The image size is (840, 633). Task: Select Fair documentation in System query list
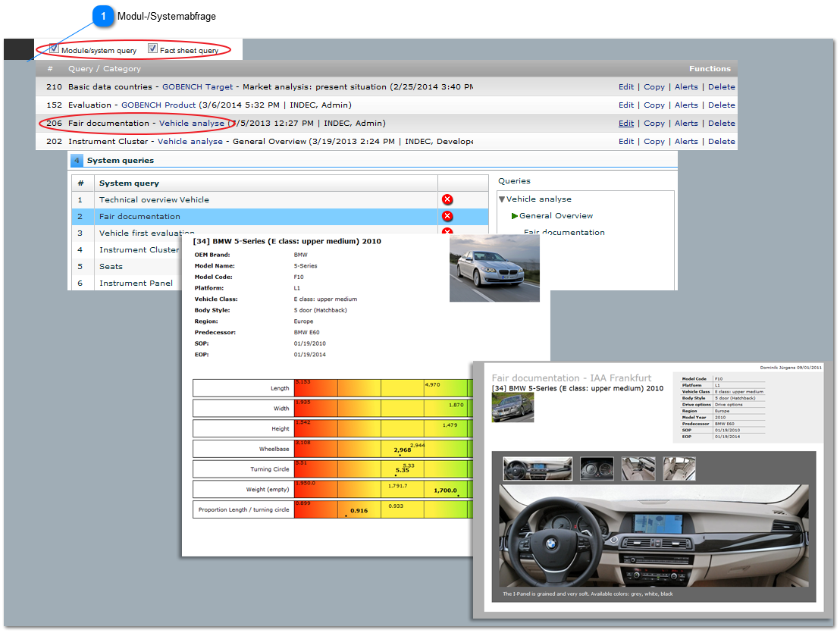281,216
